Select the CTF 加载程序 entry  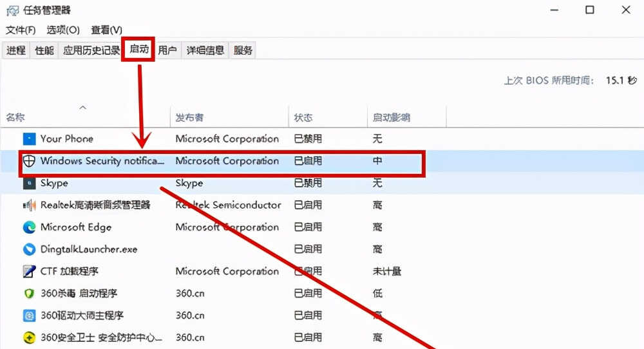(69, 271)
